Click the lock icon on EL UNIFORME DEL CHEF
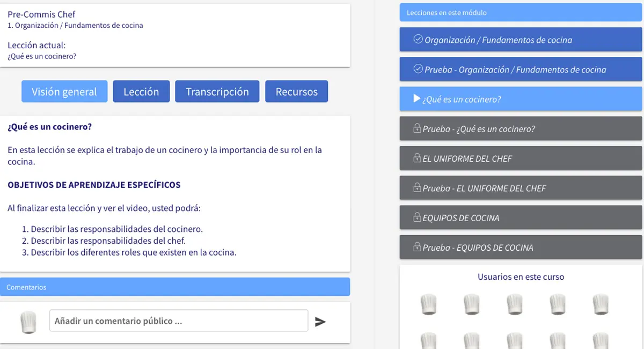The image size is (644, 349). coord(416,158)
